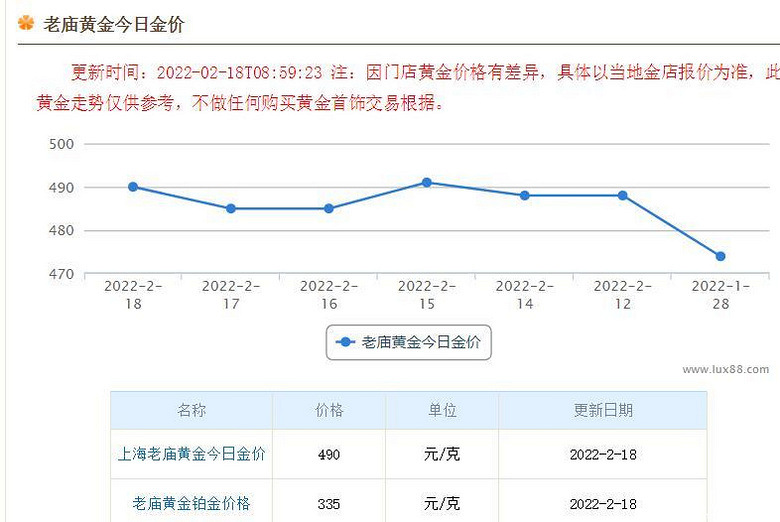Image resolution: width=780 pixels, height=522 pixels.
Task: Click 元/克 unit in the 490 row
Action: coord(442,454)
